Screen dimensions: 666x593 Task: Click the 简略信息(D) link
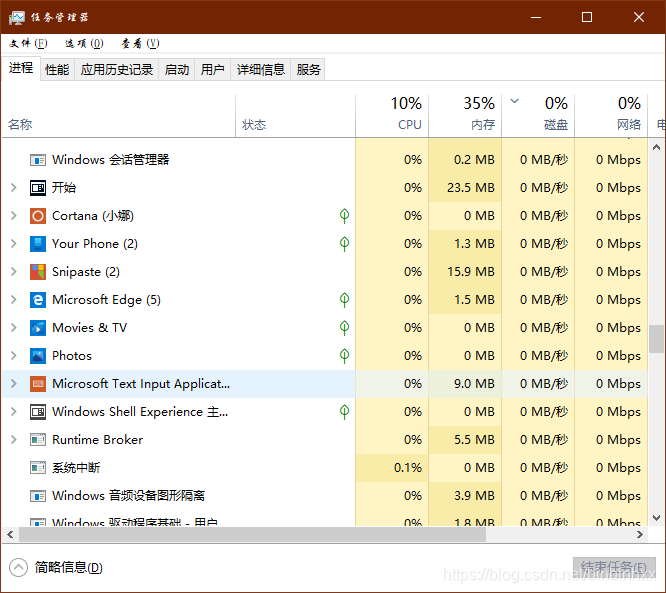tap(69, 568)
